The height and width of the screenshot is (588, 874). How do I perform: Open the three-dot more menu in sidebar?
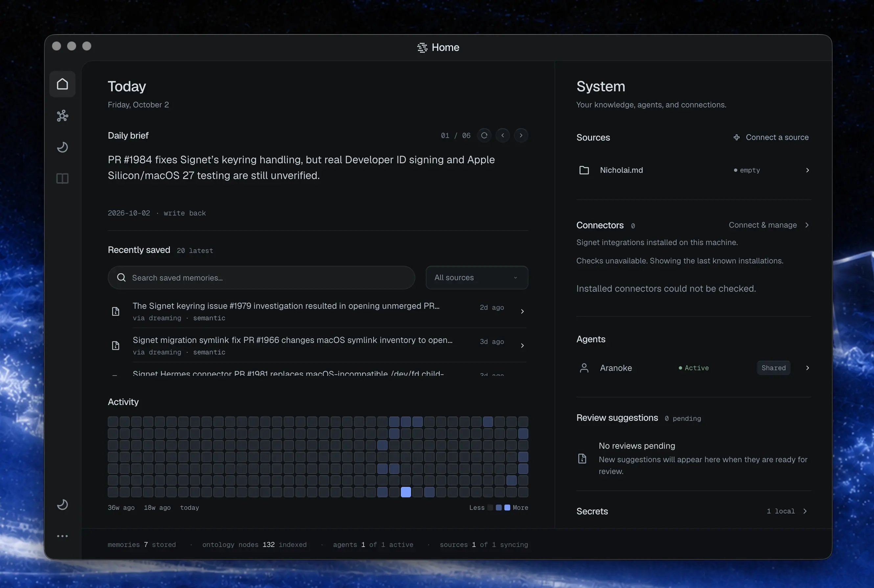(x=62, y=536)
